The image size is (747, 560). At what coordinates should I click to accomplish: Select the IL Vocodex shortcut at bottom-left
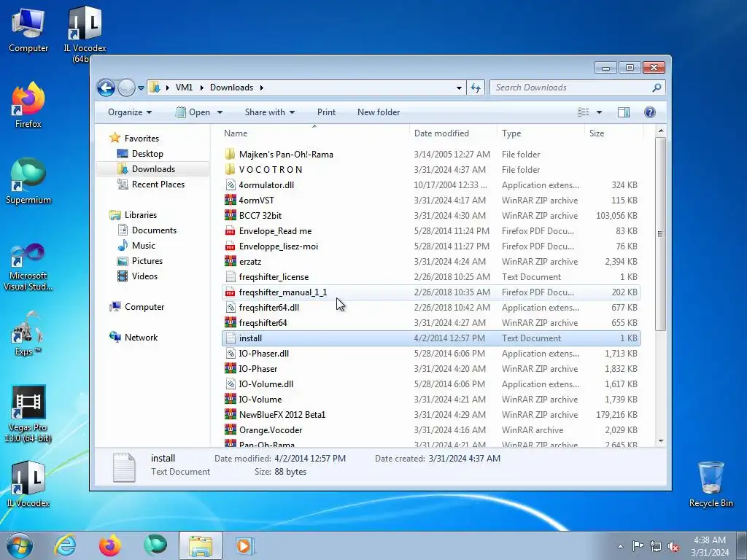(x=28, y=483)
